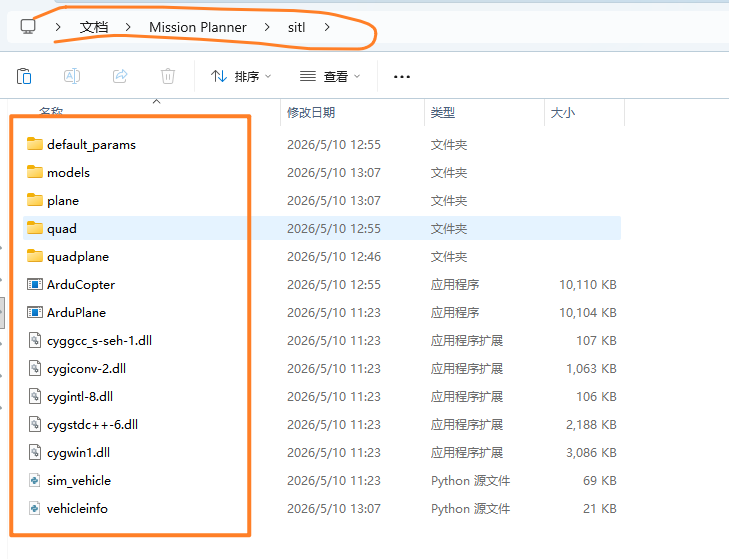Select the models folder icon
This screenshot has height=559, width=729.
click(35, 172)
